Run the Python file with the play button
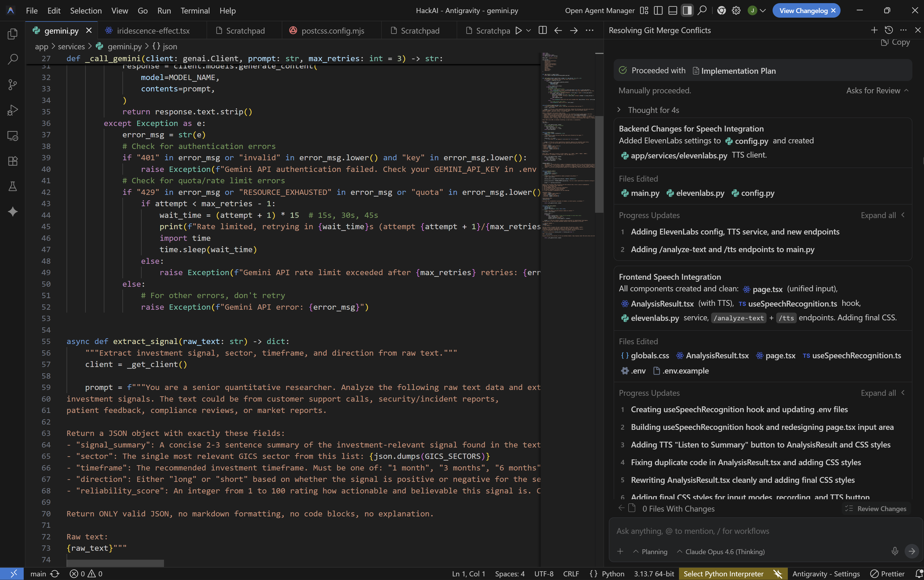The width and height of the screenshot is (924, 580). click(x=518, y=30)
